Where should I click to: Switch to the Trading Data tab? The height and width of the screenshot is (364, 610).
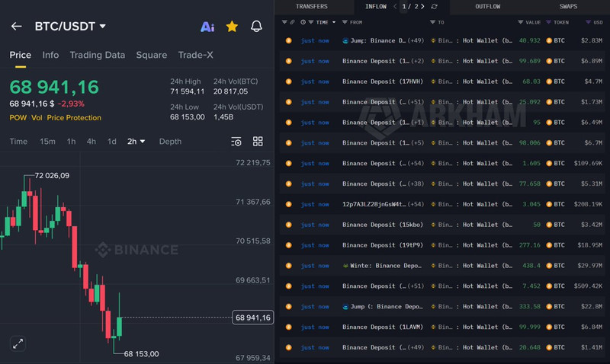(97, 55)
